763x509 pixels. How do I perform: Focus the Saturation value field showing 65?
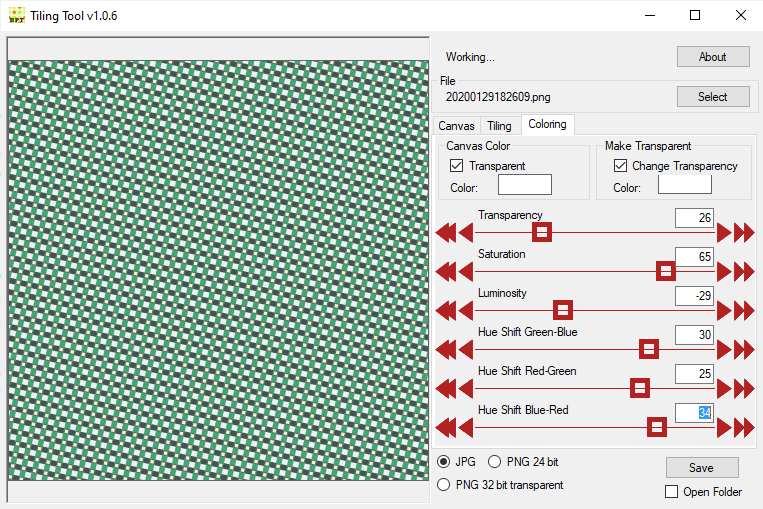(x=694, y=256)
